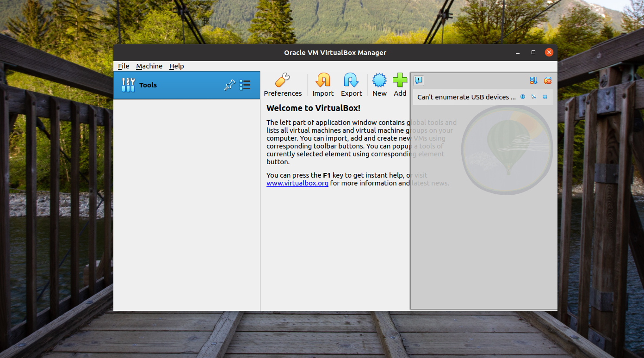644x358 pixels.
Task: Follow the www.virtualbox.org link
Action: point(297,183)
